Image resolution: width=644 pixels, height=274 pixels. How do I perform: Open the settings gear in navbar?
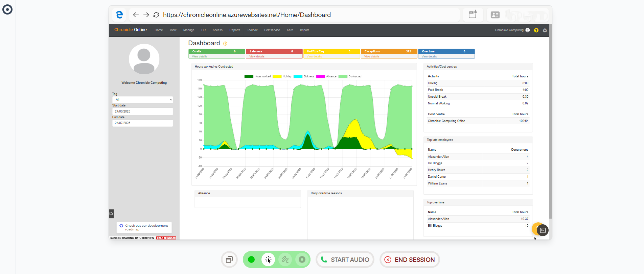coord(545,30)
